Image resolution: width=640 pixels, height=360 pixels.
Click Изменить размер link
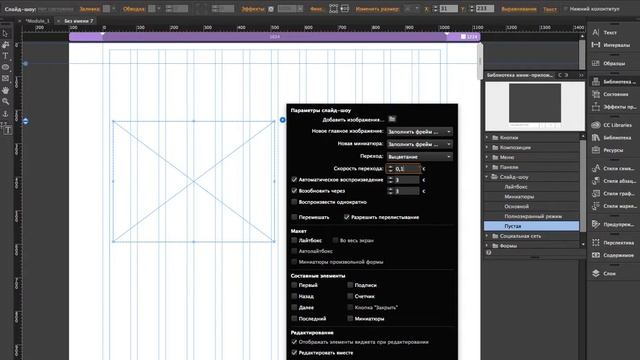(x=377, y=9)
